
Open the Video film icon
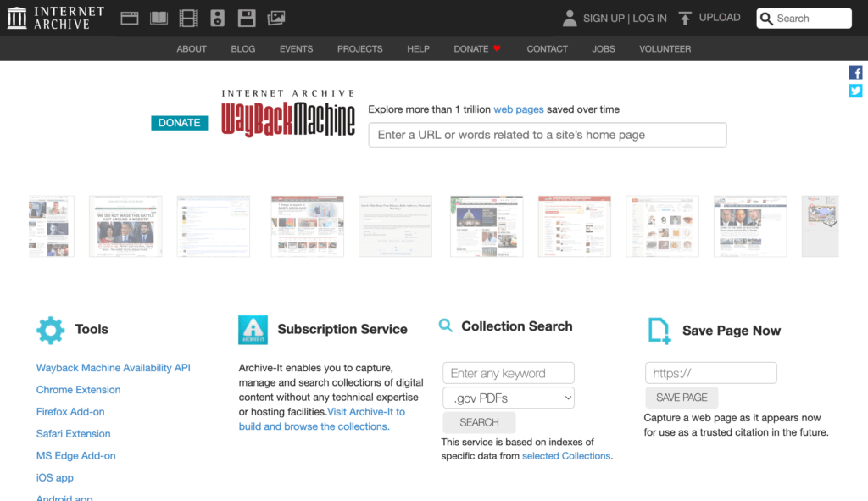188,18
